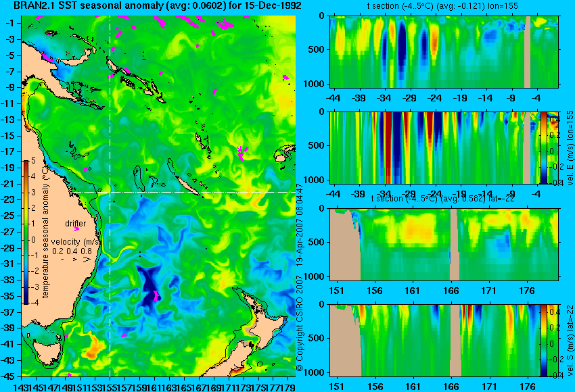Click the '-35' latitude label on the map axis
575x392 pixels.
tap(9, 296)
